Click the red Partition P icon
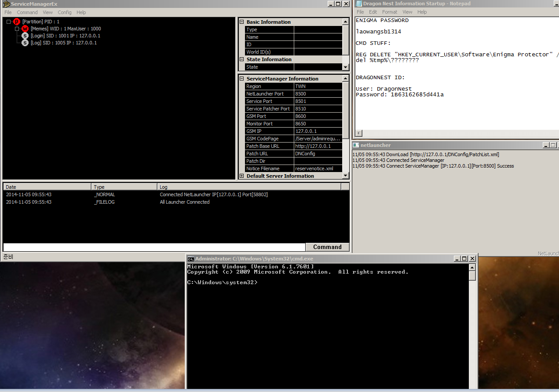 click(x=17, y=22)
